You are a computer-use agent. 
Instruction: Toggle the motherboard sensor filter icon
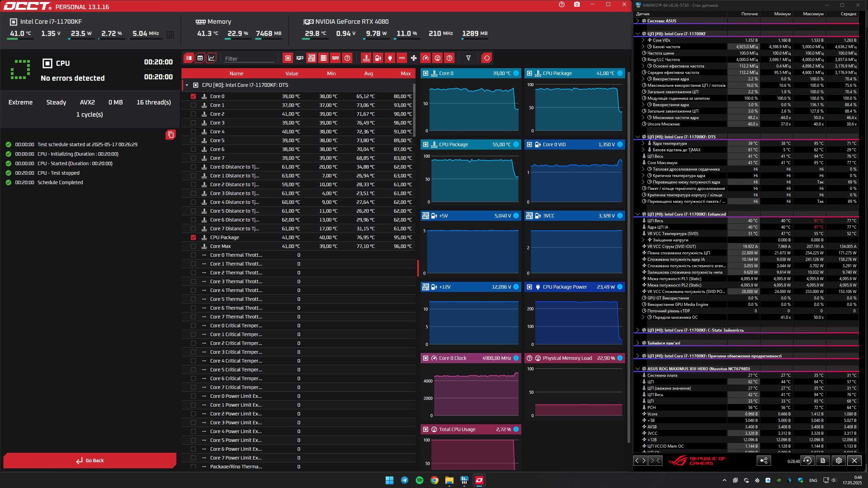311,58
